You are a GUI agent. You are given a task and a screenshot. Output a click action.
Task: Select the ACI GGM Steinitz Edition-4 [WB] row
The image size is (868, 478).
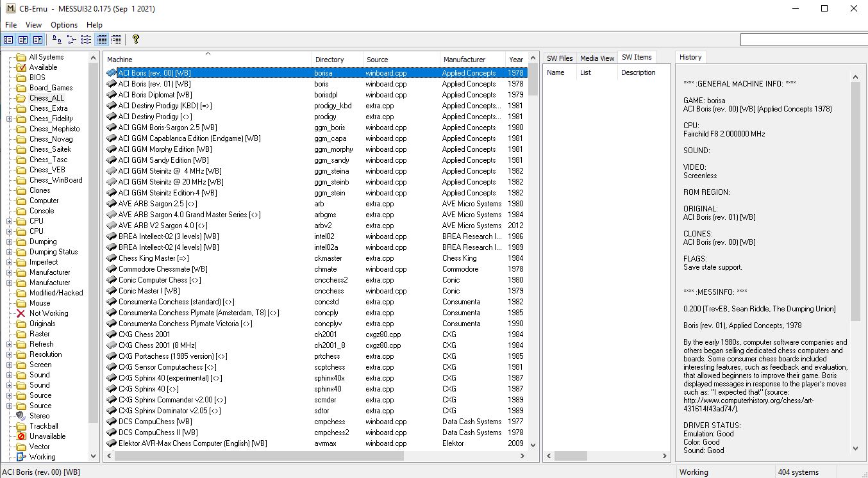tap(316, 193)
